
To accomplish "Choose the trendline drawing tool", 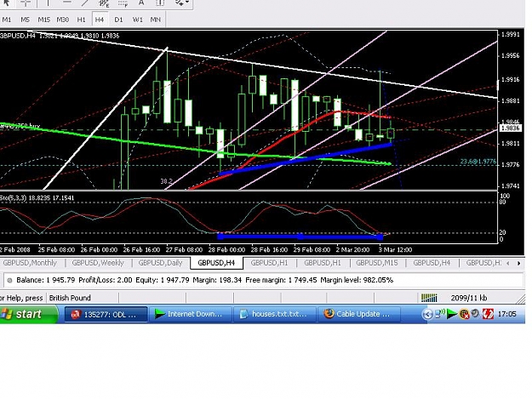I will pyautogui.click(x=85, y=3).
